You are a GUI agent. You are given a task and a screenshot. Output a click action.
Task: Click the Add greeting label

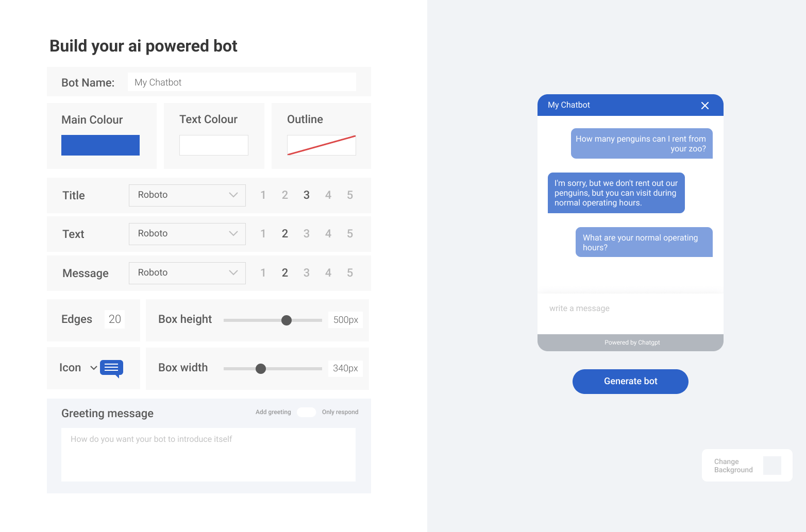273,412
